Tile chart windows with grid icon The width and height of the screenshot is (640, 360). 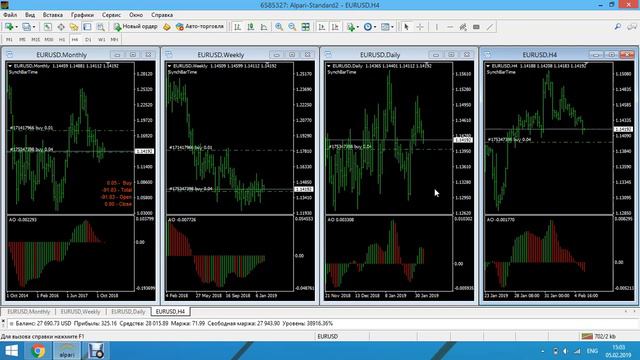tap(305, 27)
